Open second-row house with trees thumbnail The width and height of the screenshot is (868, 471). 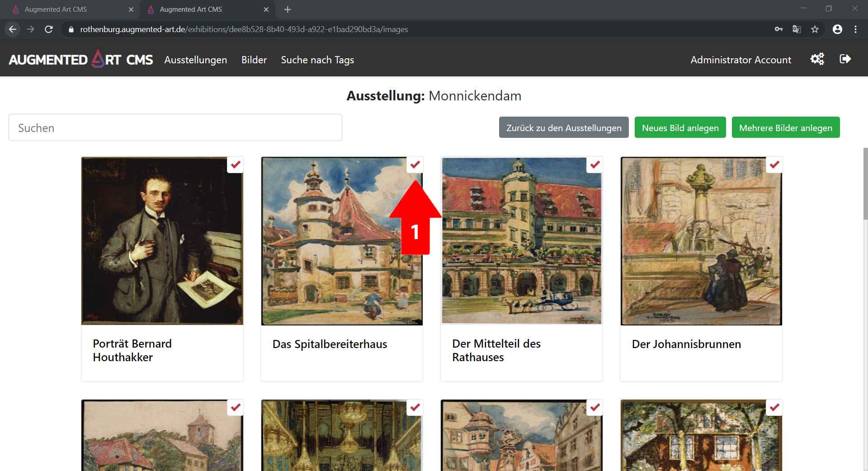[x=701, y=435]
